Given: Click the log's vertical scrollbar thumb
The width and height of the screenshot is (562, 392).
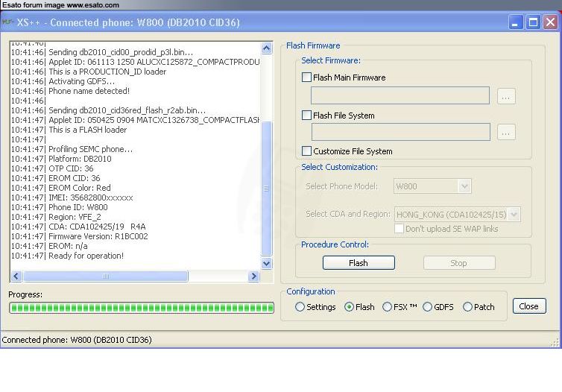Looking at the screenshot, I should (x=267, y=189).
